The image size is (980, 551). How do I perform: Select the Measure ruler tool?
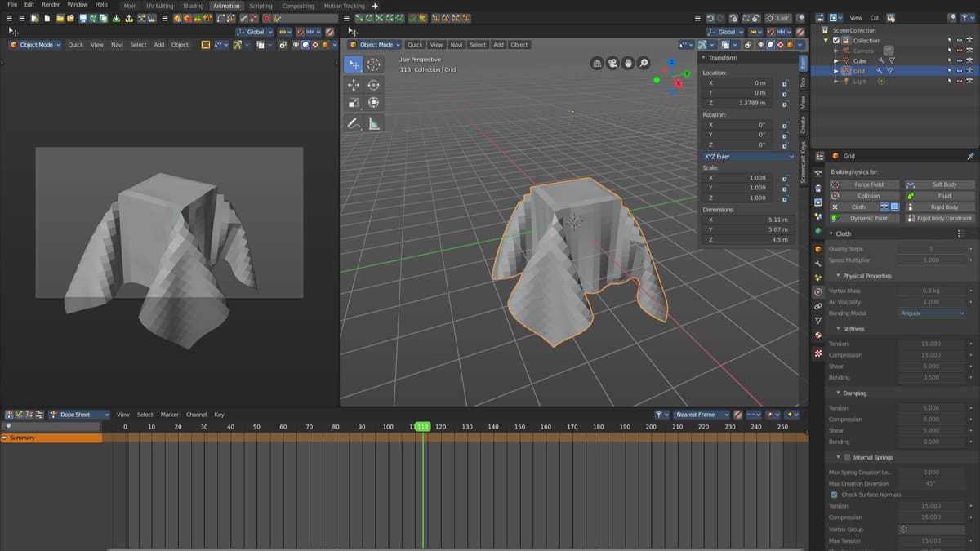click(373, 124)
